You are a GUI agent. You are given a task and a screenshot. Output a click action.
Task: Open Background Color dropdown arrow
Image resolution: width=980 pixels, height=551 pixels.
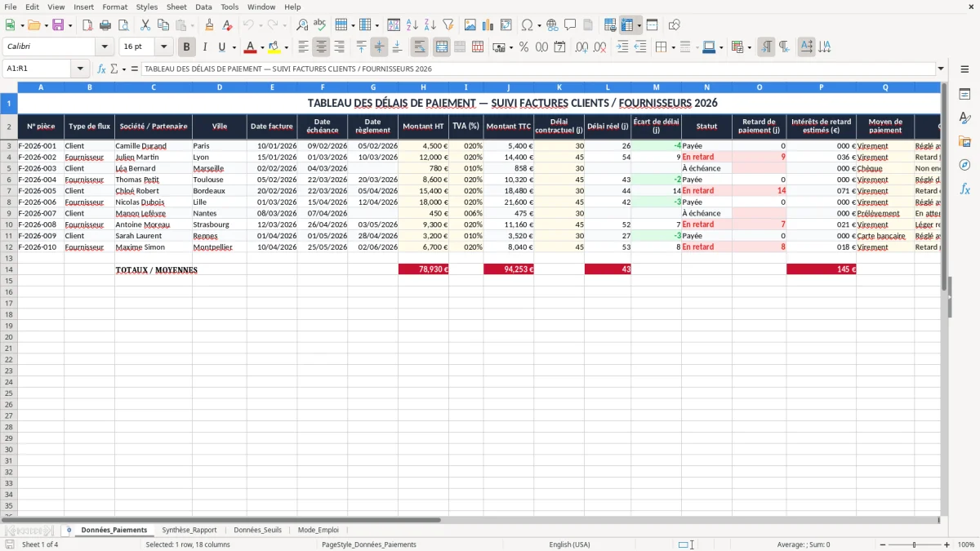tap(286, 47)
